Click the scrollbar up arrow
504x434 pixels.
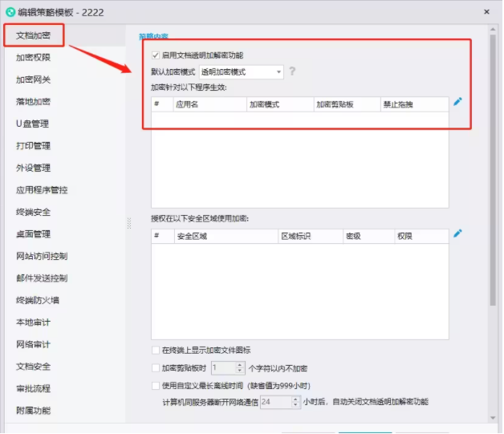tap(493, 29)
